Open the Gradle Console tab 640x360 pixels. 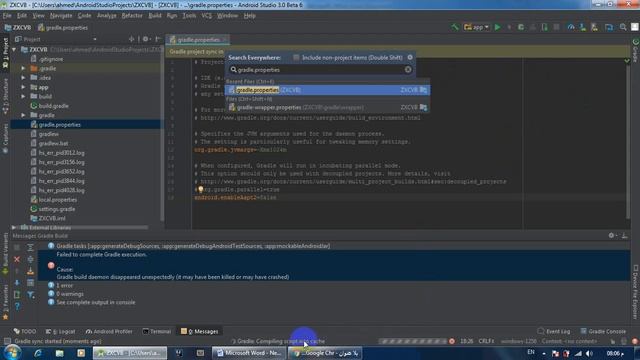(x=603, y=331)
